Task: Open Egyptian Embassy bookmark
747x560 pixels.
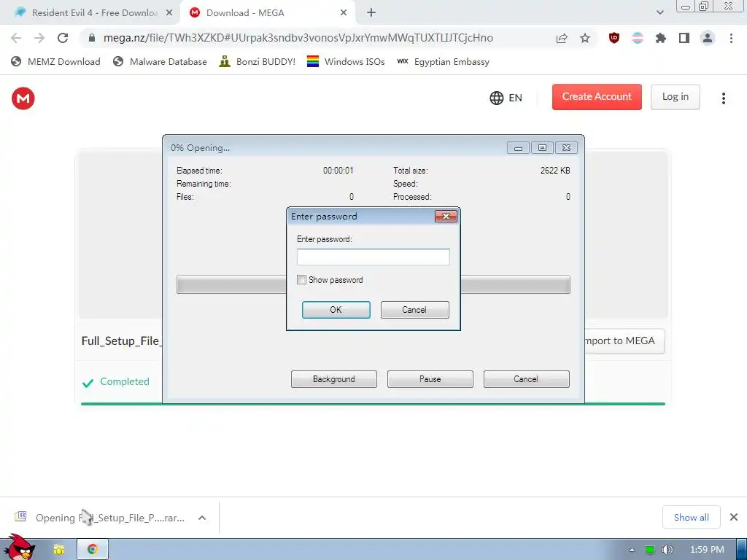Action: click(x=443, y=61)
